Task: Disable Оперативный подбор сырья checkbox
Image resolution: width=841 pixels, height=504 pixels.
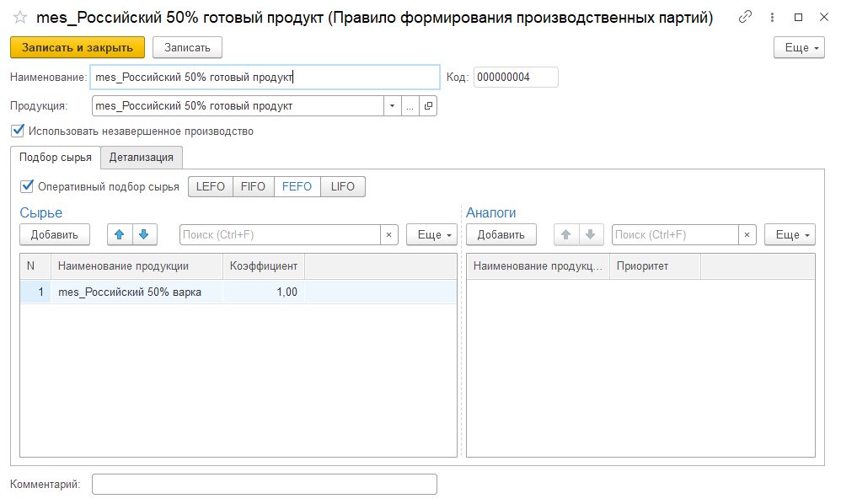Action: [27, 186]
